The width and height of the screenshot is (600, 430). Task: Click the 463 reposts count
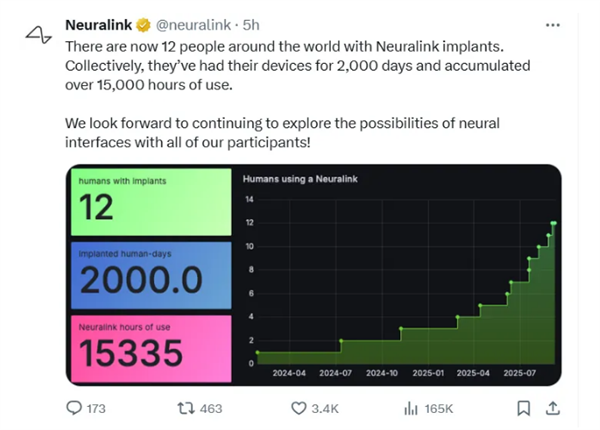210,408
